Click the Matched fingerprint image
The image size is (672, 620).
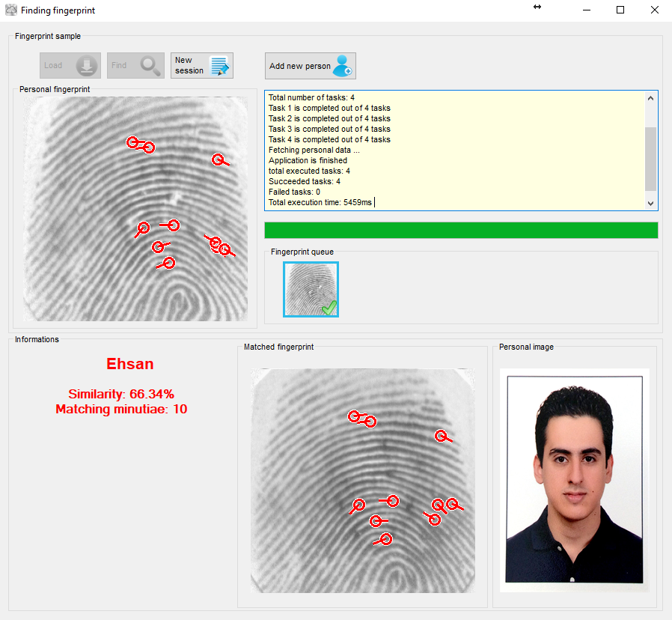click(363, 481)
